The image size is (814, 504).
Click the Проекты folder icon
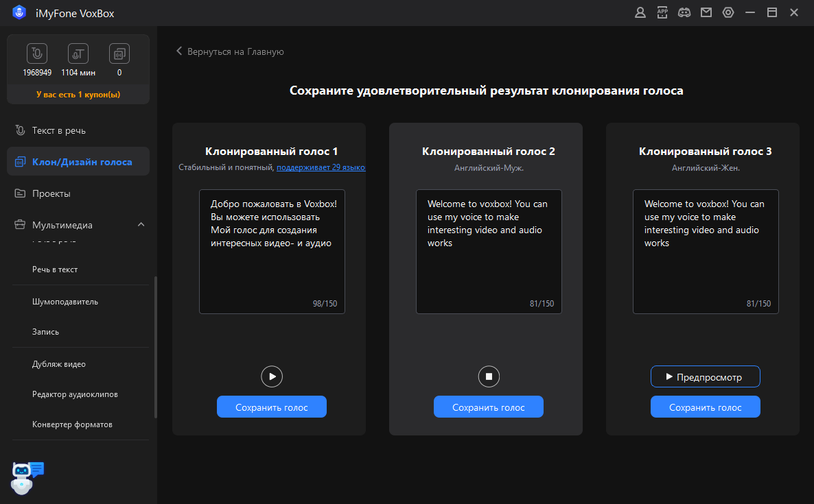pos(20,193)
